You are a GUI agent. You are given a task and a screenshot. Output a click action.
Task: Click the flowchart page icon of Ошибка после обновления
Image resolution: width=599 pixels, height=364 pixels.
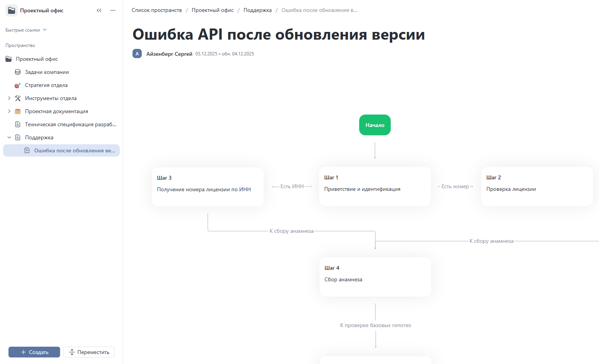pyautogui.click(x=27, y=150)
